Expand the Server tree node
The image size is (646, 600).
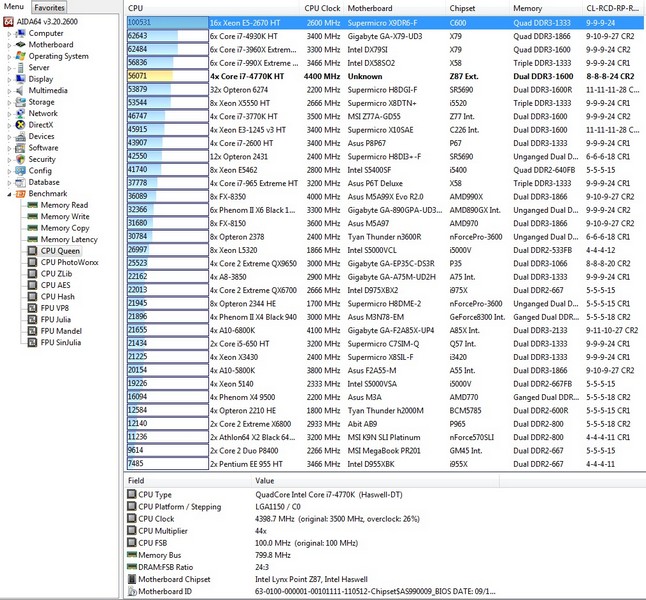coord(9,68)
